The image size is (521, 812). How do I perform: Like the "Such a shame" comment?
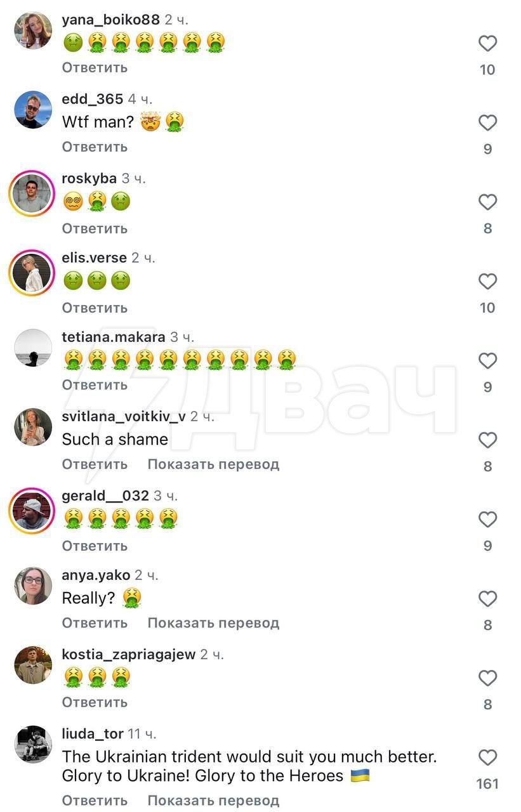487,440
